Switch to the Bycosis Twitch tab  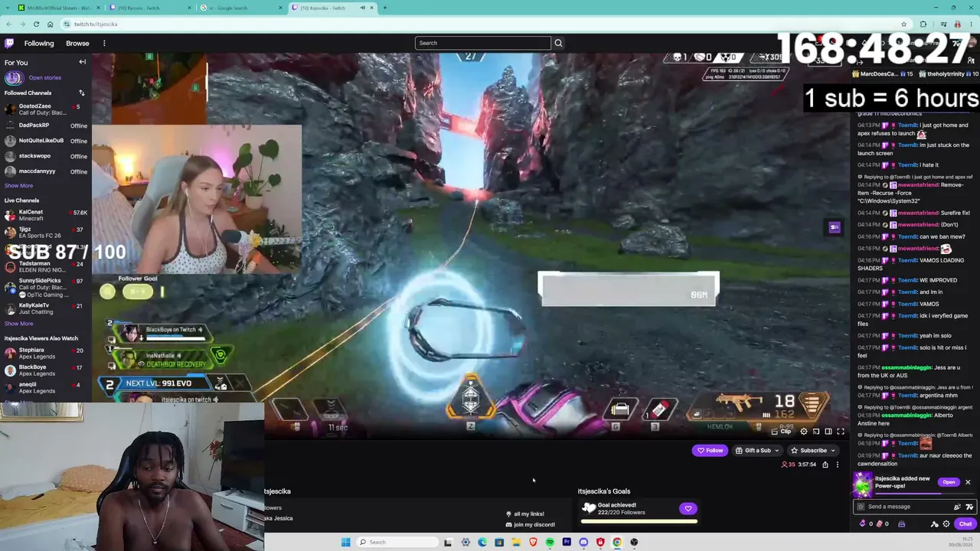(149, 8)
